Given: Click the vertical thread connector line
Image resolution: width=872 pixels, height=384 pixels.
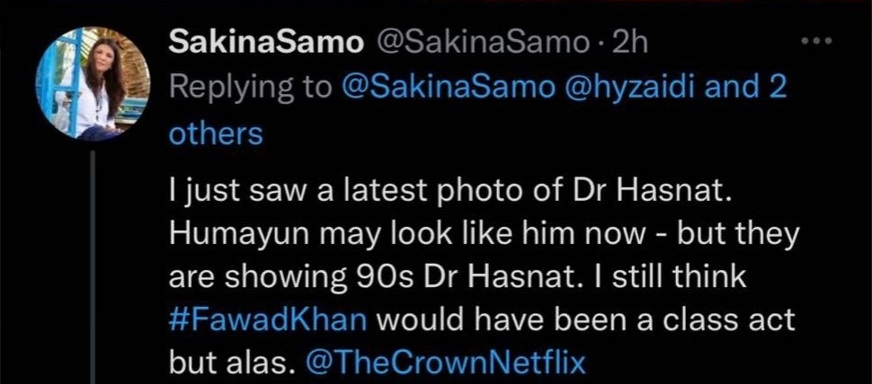Looking at the screenshot, I should click(93, 267).
